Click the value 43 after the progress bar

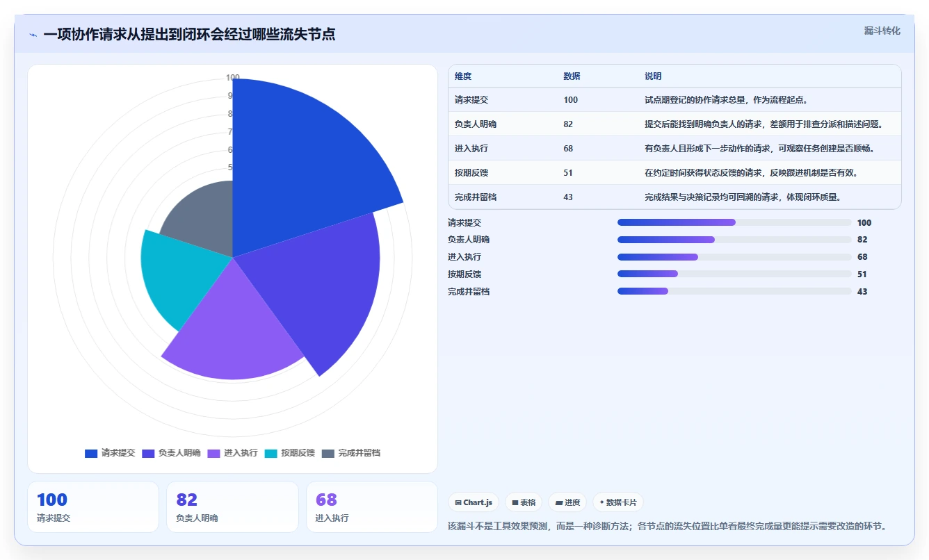point(862,292)
